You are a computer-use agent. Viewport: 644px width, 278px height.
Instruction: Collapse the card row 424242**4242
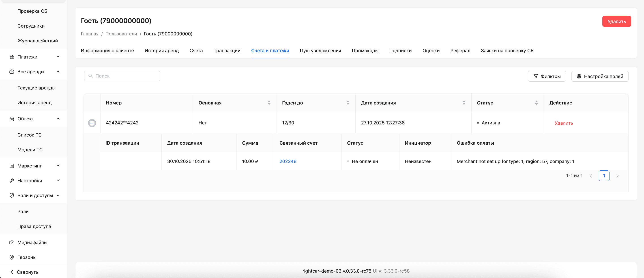pyautogui.click(x=92, y=123)
